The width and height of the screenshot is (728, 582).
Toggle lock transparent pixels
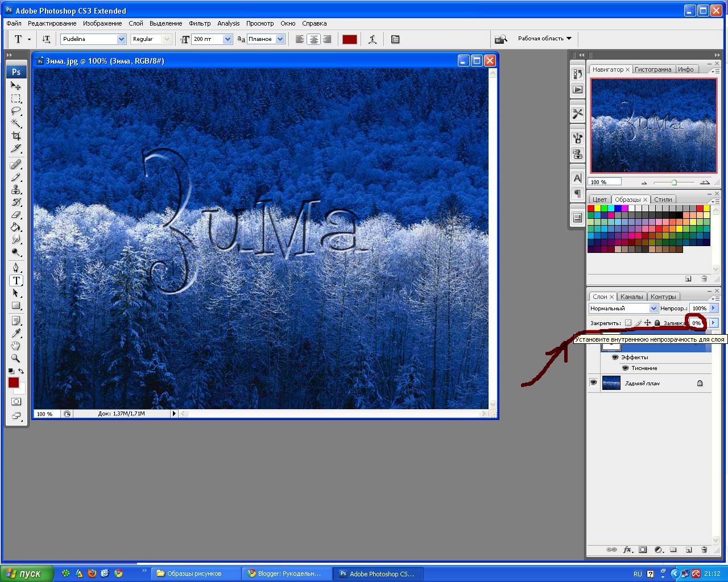[628, 323]
